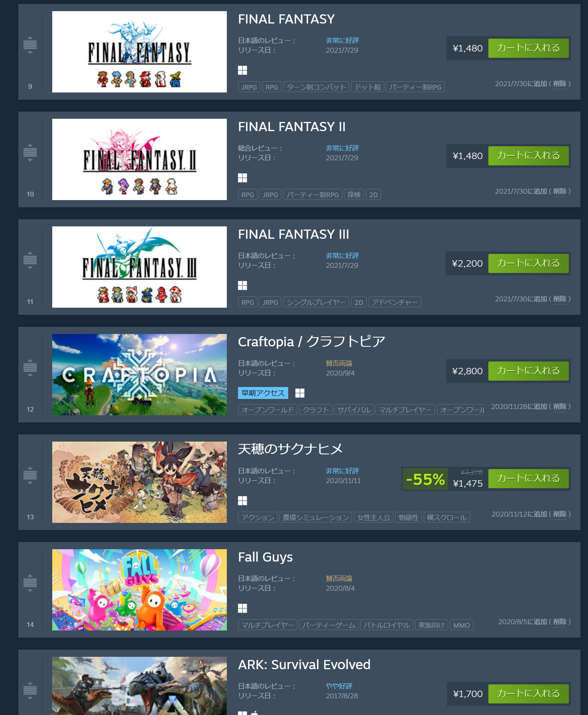Viewport: 588px width, 715px height.
Task: Select the ターン制コンバット tag
Action: (317, 87)
